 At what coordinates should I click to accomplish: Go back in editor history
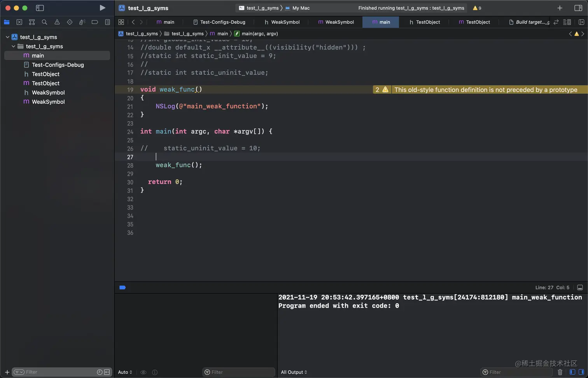tap(133, 22)
